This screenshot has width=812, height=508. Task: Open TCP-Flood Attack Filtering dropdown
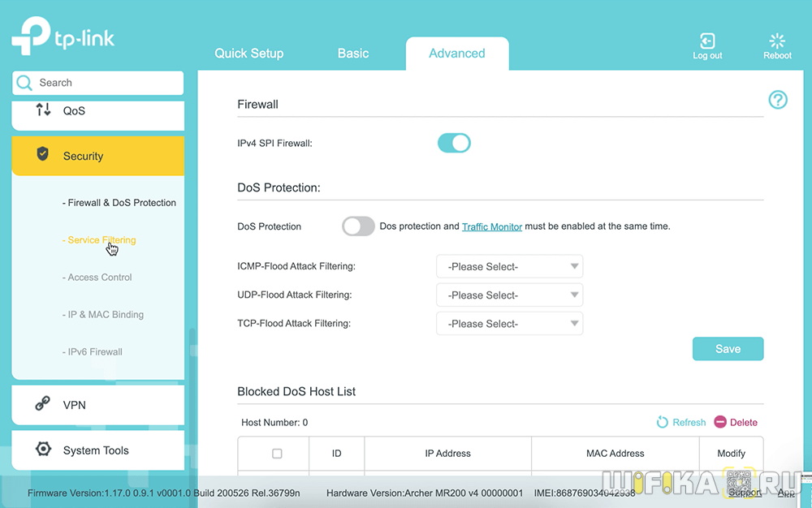pos(509,324)
